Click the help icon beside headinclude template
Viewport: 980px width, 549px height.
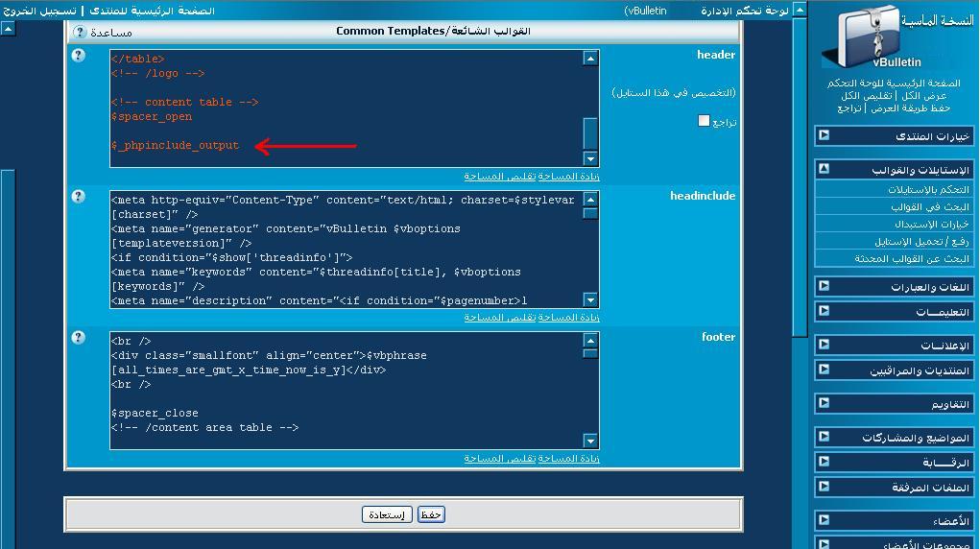click(79, 197)
